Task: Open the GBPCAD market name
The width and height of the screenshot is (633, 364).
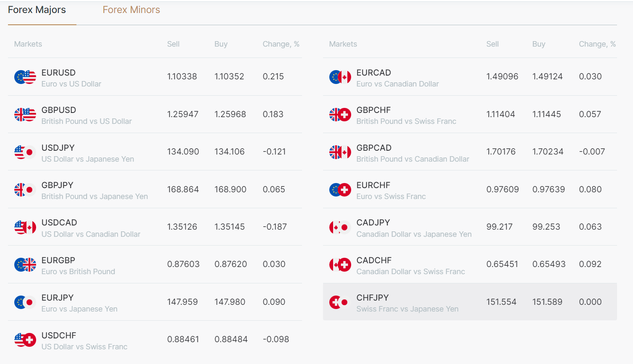Action: point(374,148)
